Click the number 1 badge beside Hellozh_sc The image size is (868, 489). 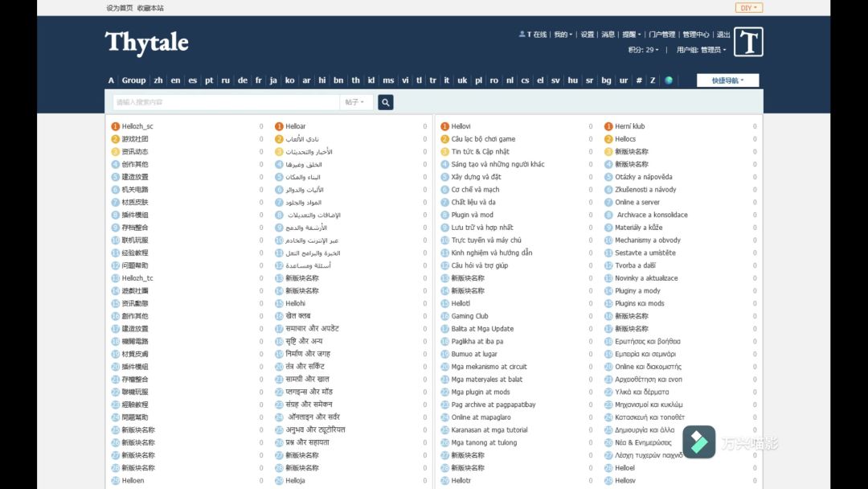coord(116,126)
